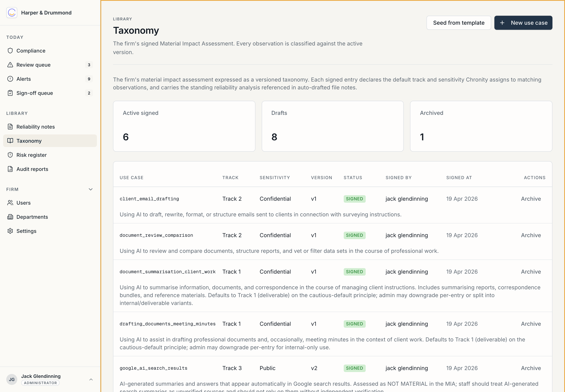Click the Review queue warning triangle icon

pyautogui.click(x=10, y=65)
